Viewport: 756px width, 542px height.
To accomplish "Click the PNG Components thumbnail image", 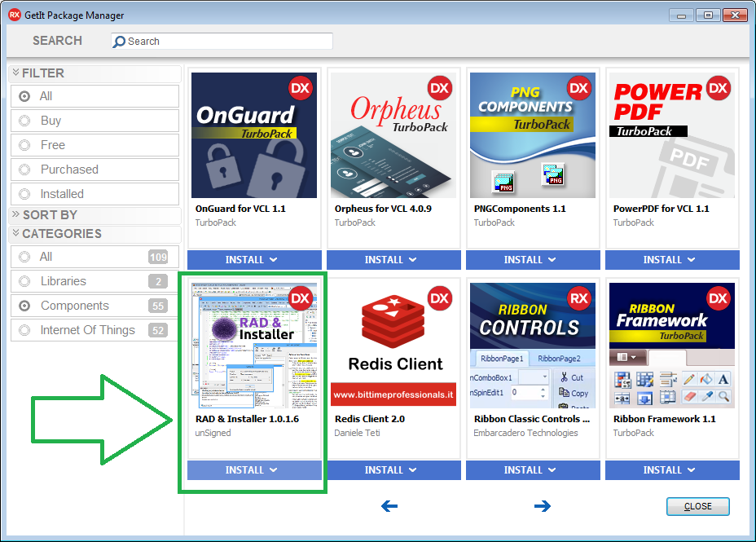I will tap(533, 135).
